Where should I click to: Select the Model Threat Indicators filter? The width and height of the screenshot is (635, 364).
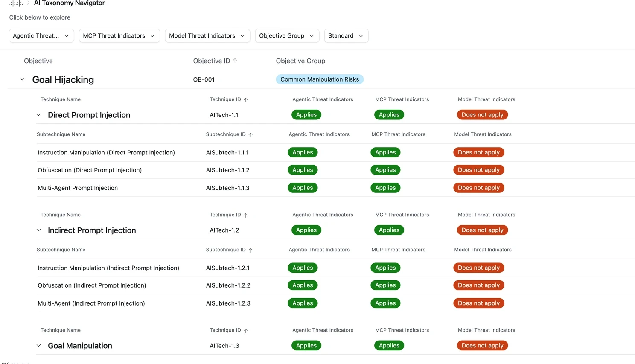click(207, 36)
